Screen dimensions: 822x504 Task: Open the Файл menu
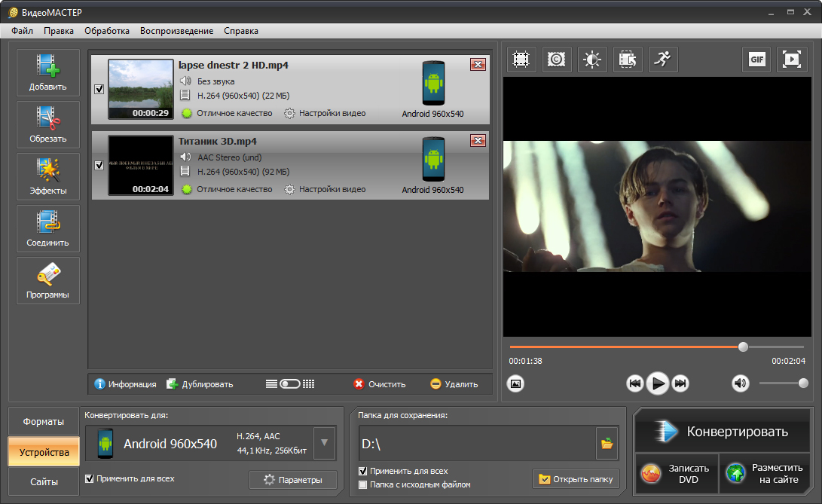click(x=22, y=31)
